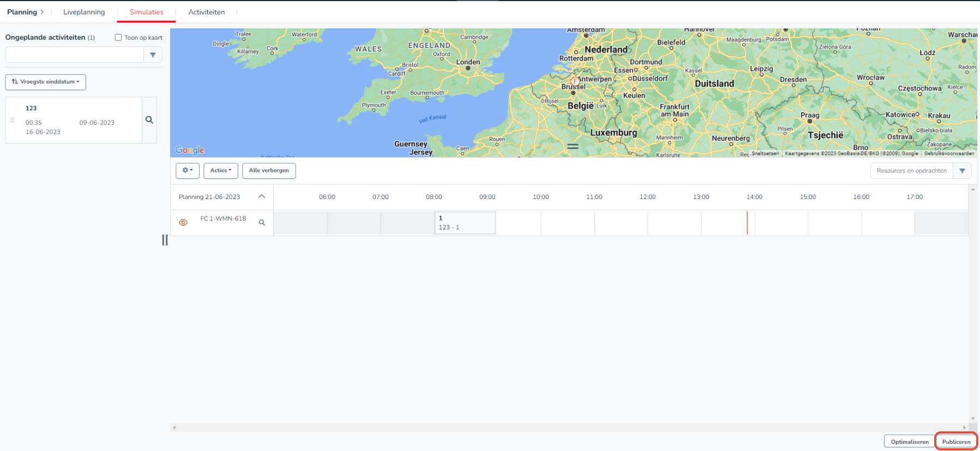The image size is (980, 451).
Task: Open the Acties dropdown menu
Action: (x=221, y=170)
